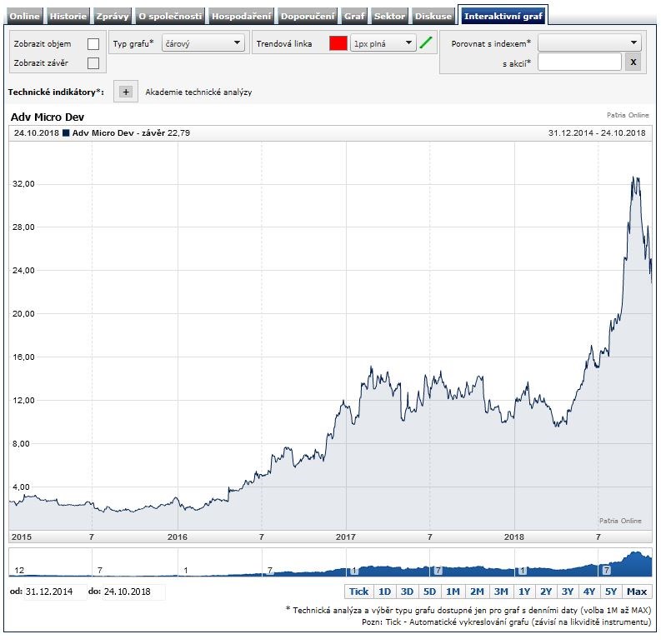Image resolution: width=661 pixels, height=644 pixels.
Task: Click the 3M time range button
Action: (500, 592)
